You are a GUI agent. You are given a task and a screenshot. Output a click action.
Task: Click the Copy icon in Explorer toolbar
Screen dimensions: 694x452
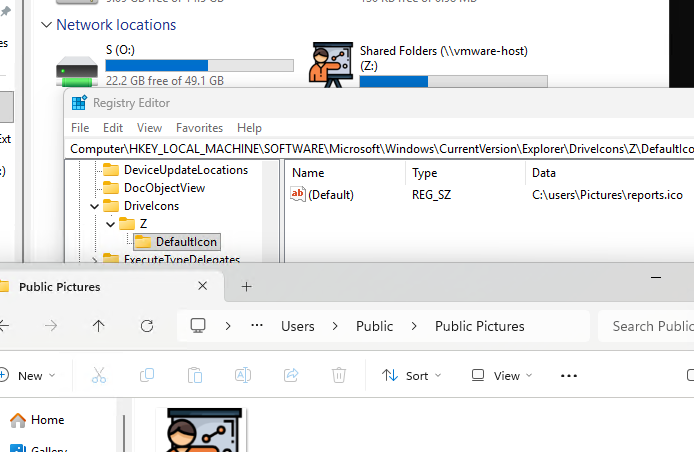(x=147, y=375)
